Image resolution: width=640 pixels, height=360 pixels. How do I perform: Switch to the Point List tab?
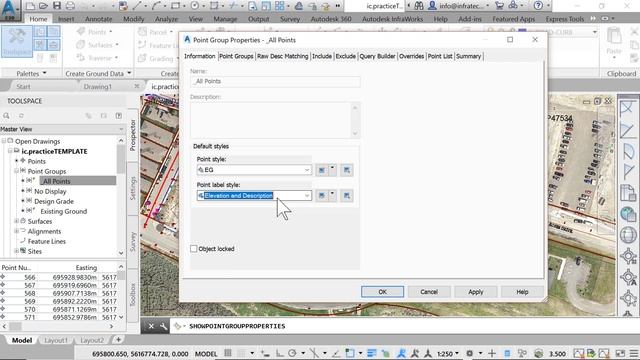(440, 56)
